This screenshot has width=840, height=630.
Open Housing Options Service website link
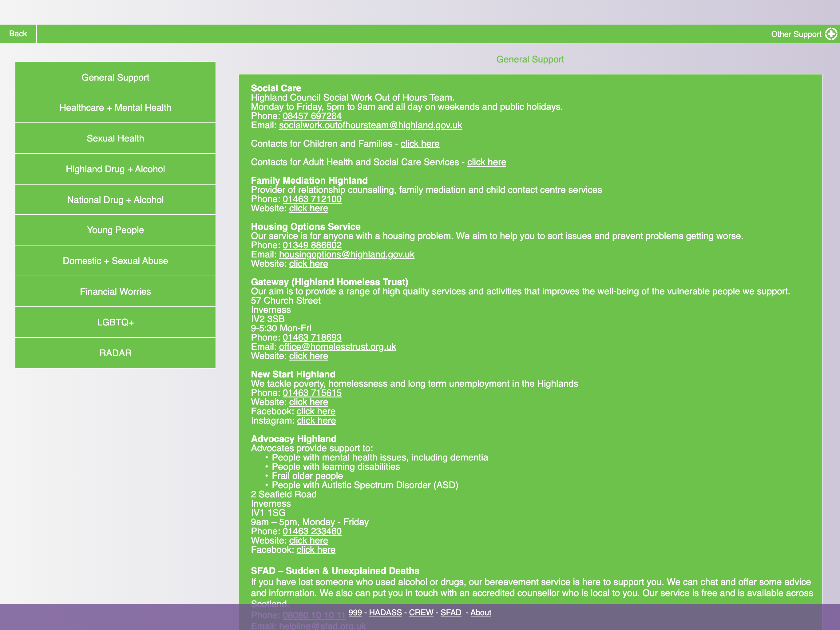(x=308, y=264)
